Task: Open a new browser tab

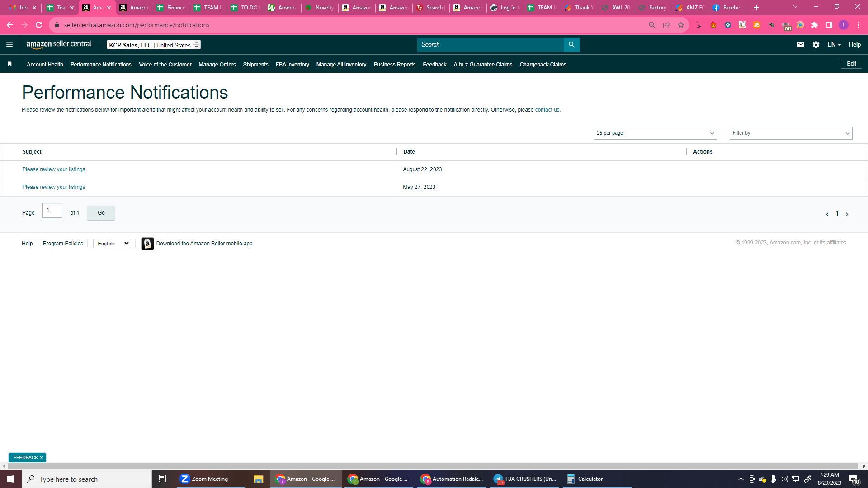Action: 756,8
